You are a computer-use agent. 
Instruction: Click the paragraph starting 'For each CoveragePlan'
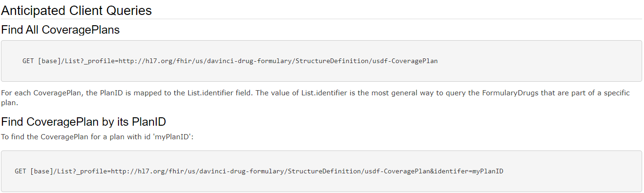[x=315, y=98]
